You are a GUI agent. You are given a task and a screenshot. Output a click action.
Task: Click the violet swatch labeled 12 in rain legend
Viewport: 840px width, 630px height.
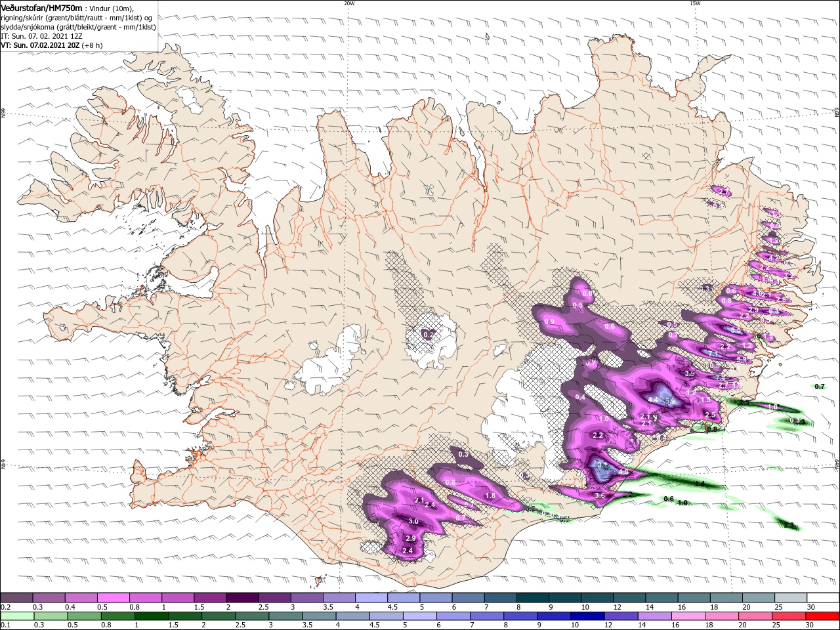(621, 616)
